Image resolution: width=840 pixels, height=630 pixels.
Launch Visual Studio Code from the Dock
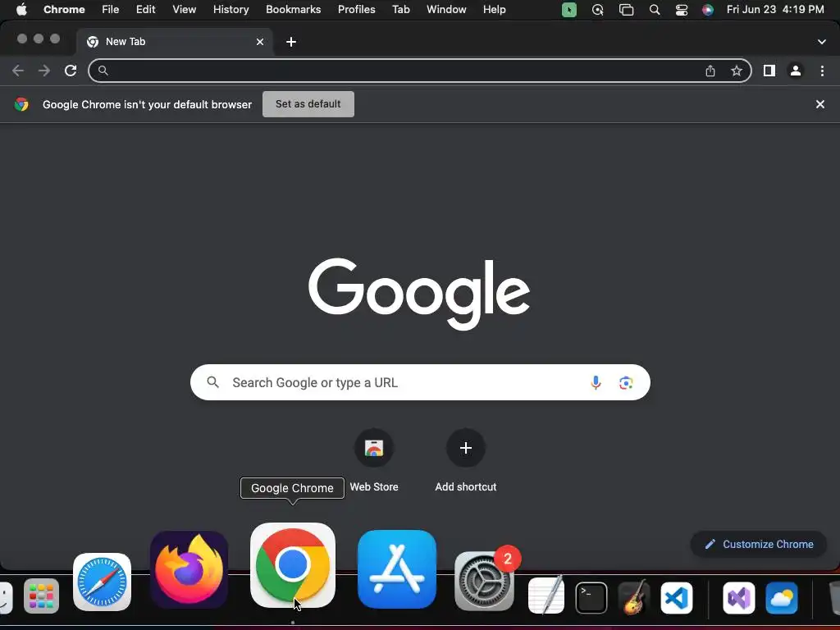coord(677,597)
